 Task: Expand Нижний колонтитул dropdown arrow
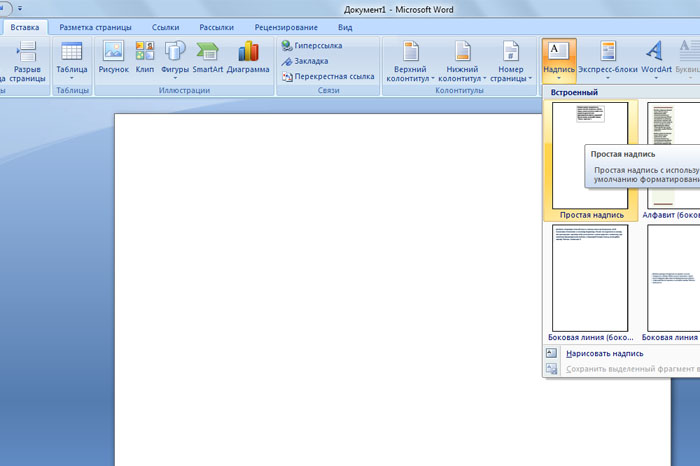point(484,79)
